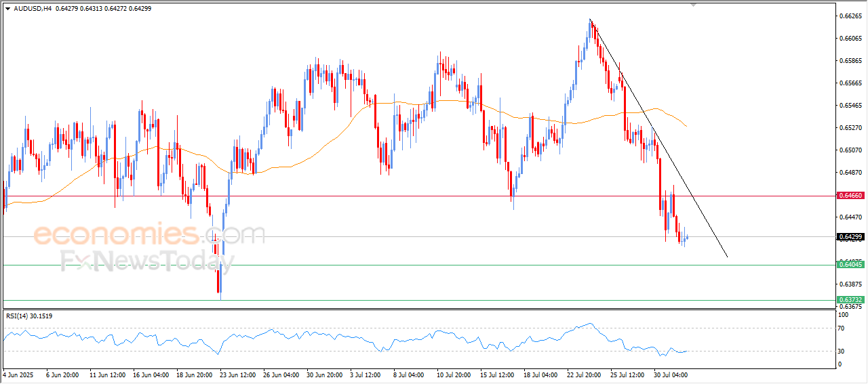Click the 0.66065 price axis value
The image size is (868, 384).
[x=850, y=39]
